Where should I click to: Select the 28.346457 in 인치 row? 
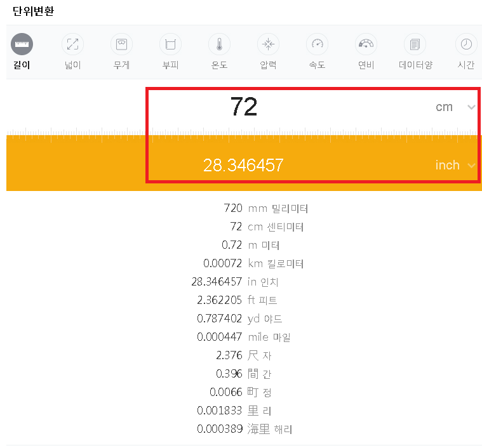(x=235, y=282)
